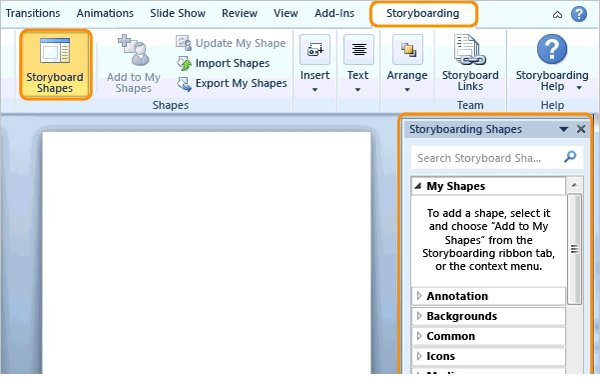Choose Export My Shapes in the ribbon
The image size is (600, 388).
[x=232, y=83]
